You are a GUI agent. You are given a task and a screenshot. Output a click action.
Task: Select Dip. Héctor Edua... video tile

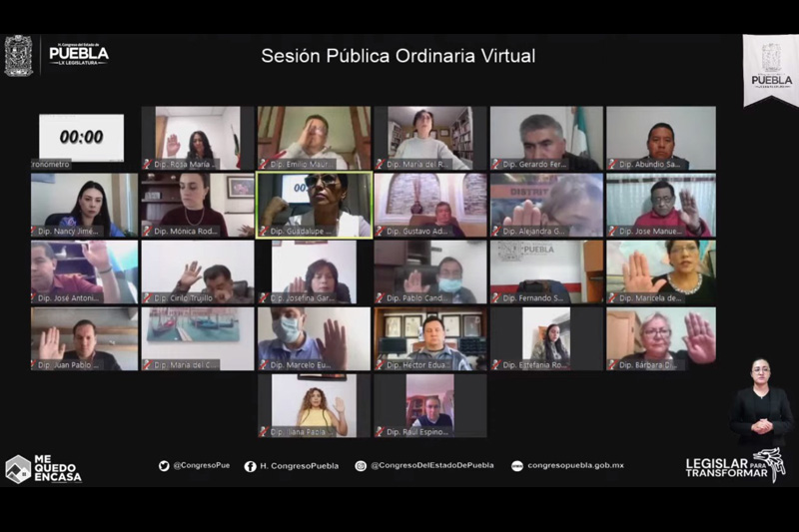[x=430, y=338]
